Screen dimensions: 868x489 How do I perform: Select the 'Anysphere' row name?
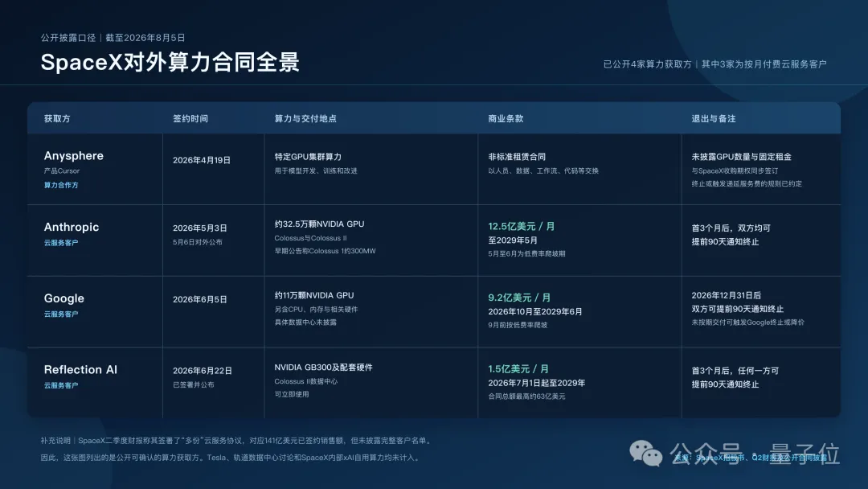(74, 155)
